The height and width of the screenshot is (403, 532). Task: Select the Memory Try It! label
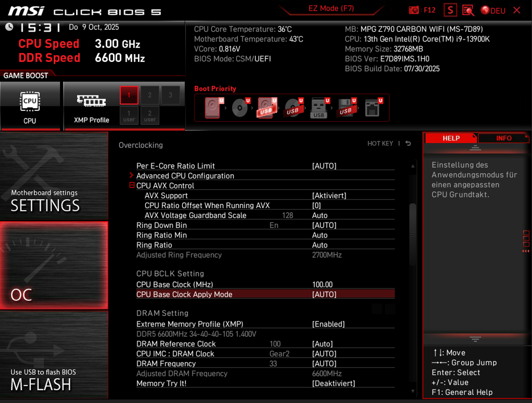pyautogui.click(x=161, y=383)
